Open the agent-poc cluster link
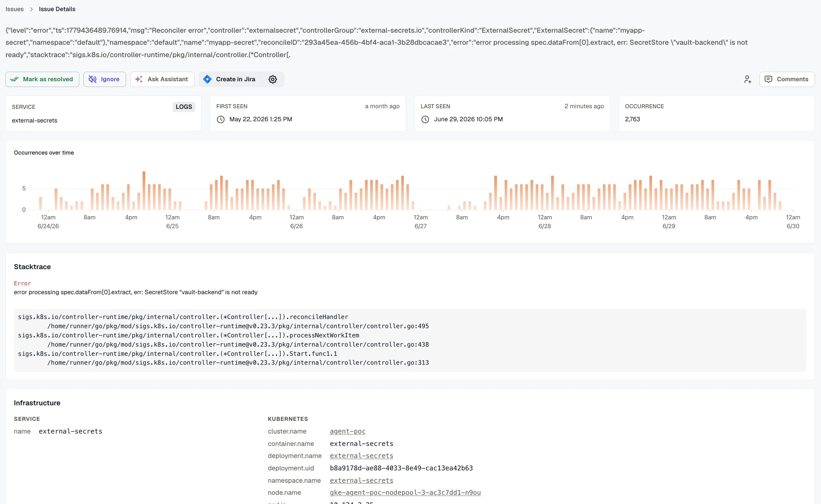 348,431
